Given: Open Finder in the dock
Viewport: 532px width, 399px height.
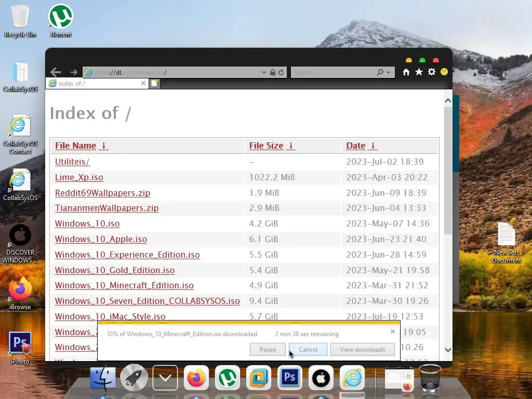Looking at the screenshot, I should pos(102,377).
